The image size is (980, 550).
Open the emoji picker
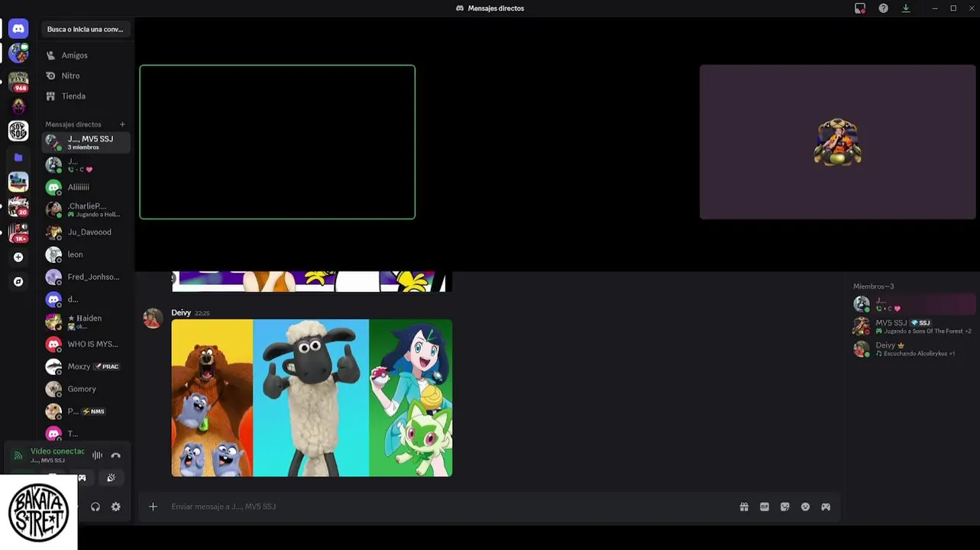click(805, 506)
